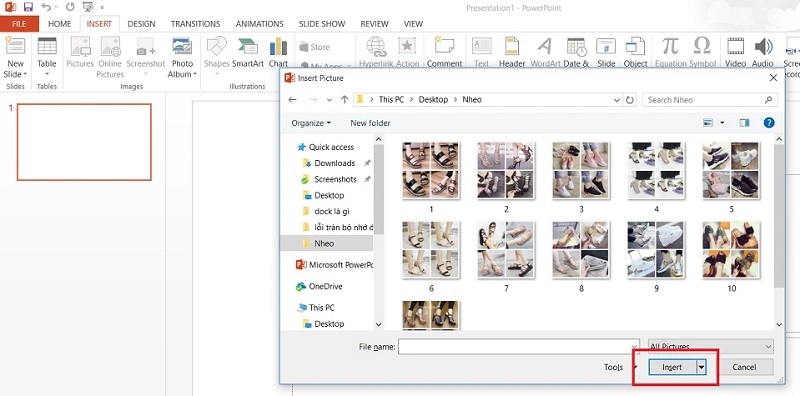Click Cancel in Insert Picture dialog
The image size is (800, 396).
(x=744, y=367)
